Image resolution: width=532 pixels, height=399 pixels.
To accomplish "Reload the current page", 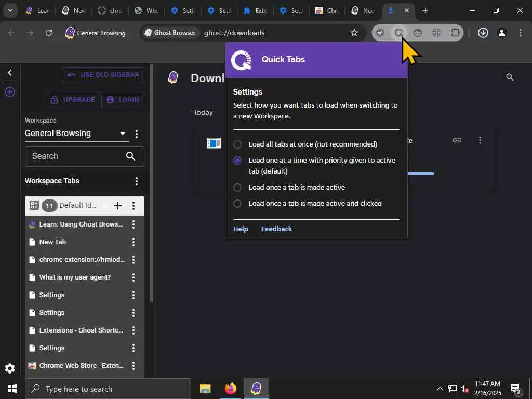I will click(49, 33).
